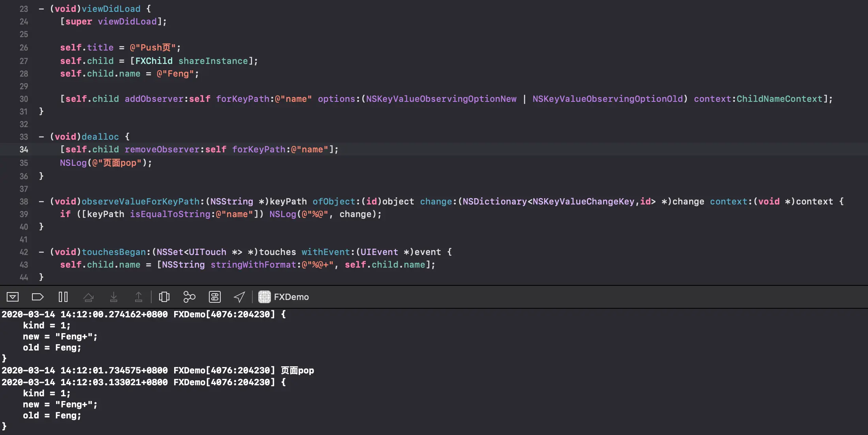Click line number 43 in the gutter
The image size is (868, 435).
(x=24, y=265)
